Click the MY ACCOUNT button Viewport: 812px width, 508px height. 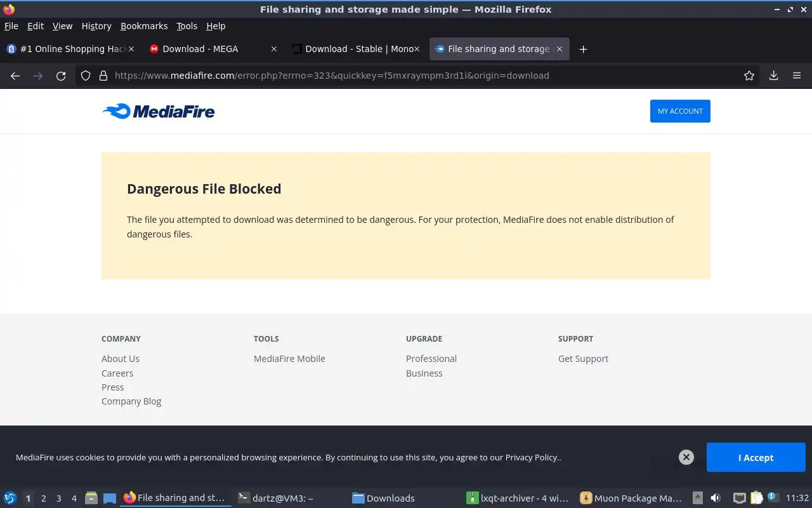pyautogui.click(x=680, y=111)
